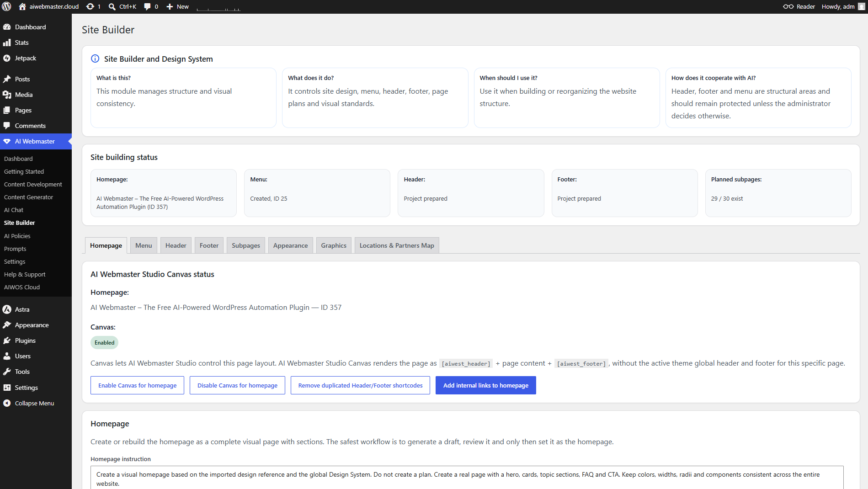
Task: Open the Appearance tab in Site Builder
Action: [290, 245]
